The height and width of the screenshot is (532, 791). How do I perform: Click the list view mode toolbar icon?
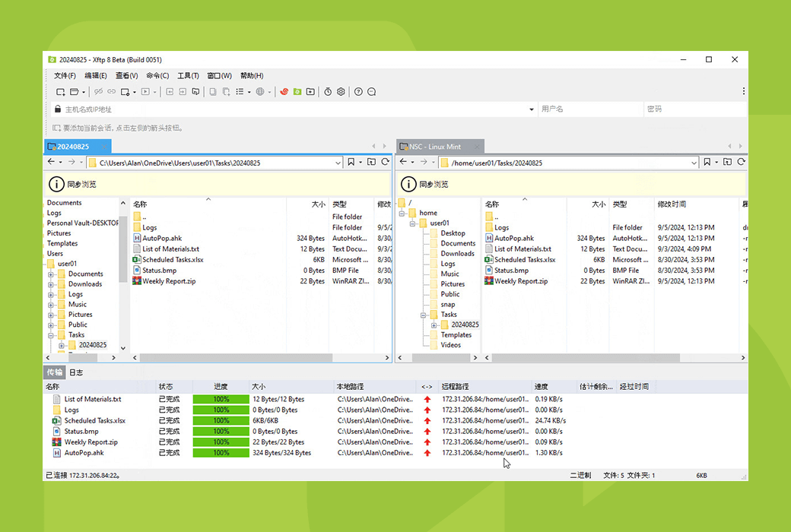[240, 92]
